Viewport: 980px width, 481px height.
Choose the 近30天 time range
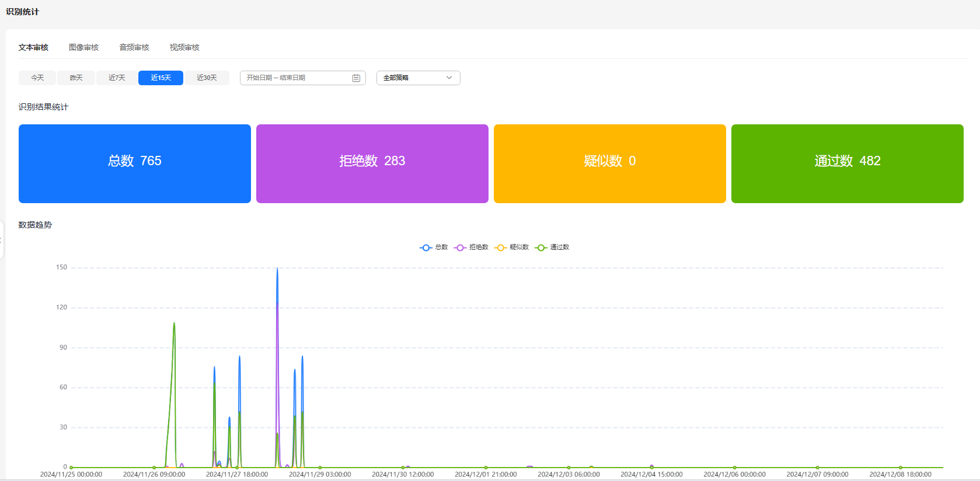207,78
